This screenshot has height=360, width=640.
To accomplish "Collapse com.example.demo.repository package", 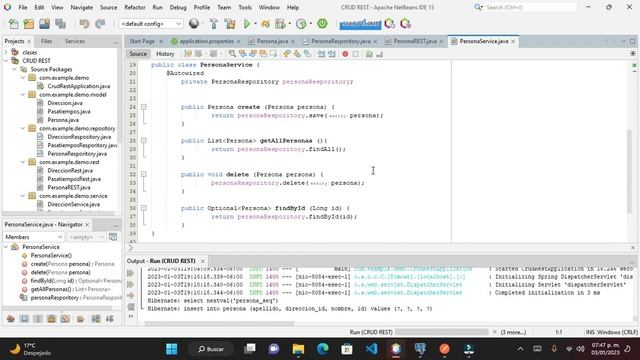I will [x=23, y=128].
